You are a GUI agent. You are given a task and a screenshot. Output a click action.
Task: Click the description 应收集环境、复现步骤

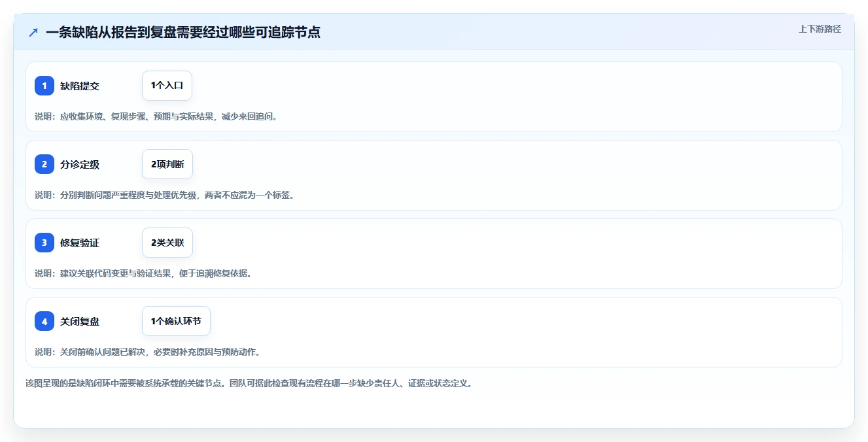coord(156,116)
